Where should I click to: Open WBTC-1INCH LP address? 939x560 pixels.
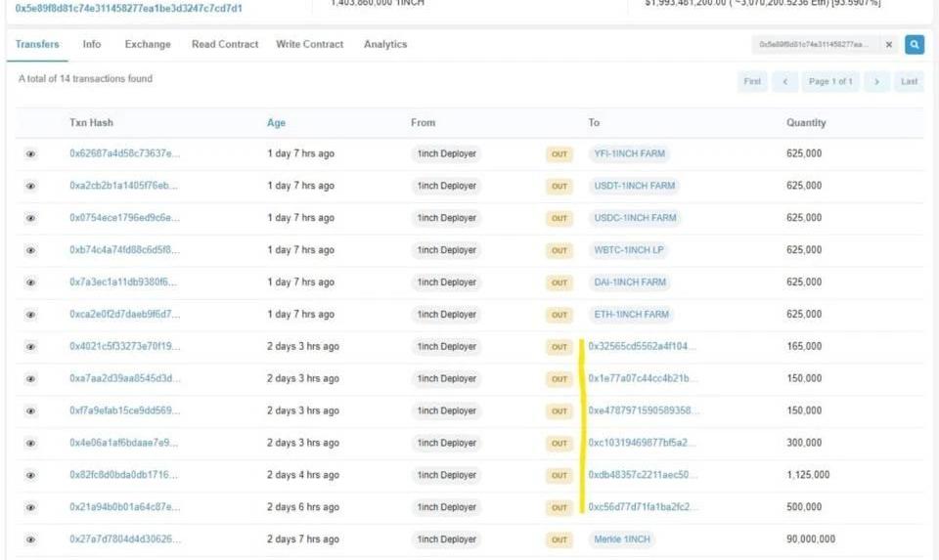click(629, 250)
